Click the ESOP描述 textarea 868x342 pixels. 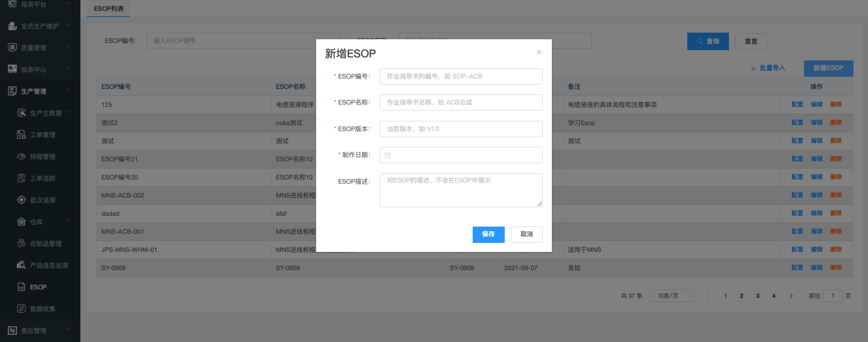(461, 190)
